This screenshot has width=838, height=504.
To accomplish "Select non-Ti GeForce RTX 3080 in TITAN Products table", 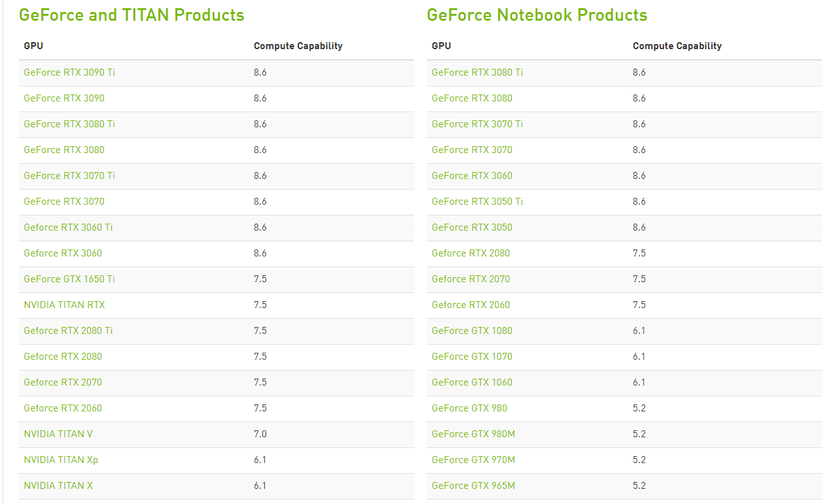I will coord(64,150).
